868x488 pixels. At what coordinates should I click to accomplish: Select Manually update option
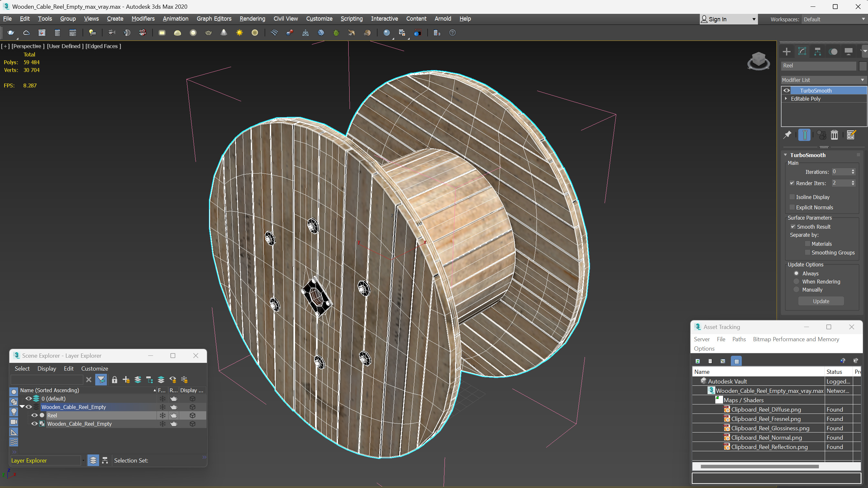click(797, 290)
